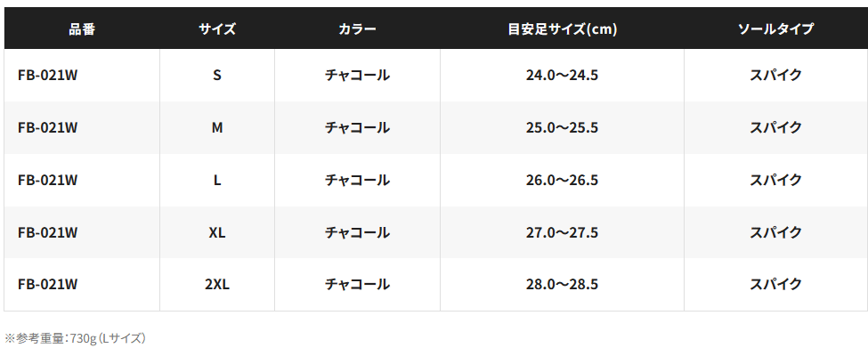
Task: Click the 25.0～25.5 foot size cell
Action: point(562,128)
